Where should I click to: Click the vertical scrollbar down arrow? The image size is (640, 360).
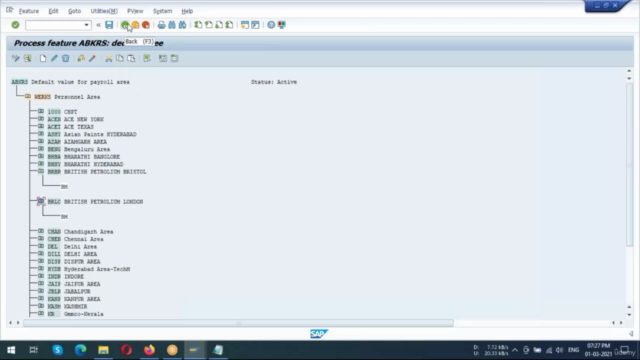pyautogui.click(x=629, y=314)
